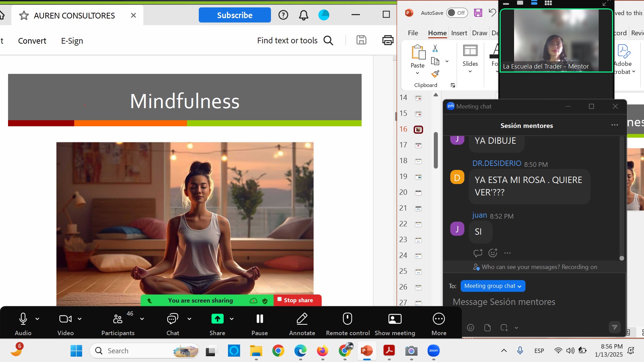Click the Annotate pencil icon
Image resolution: width=644 pixels, height=362 pixels.
(302, 319)
